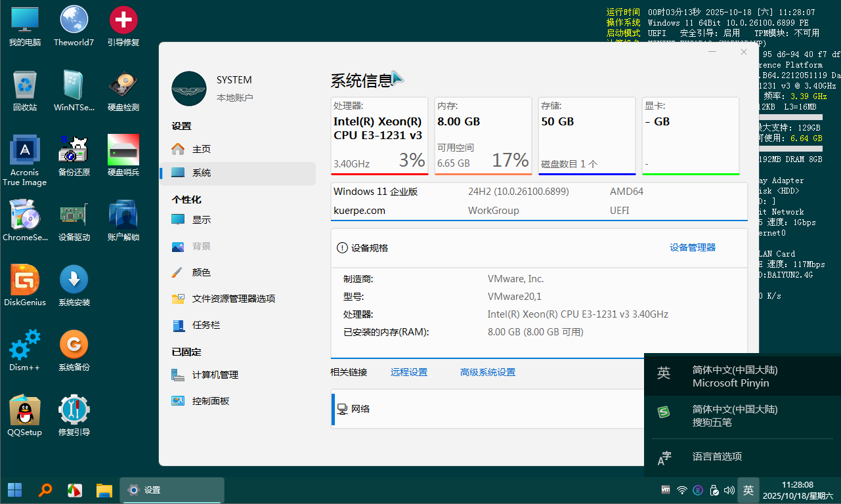Open the 引导修复 desktop icon

click(x=123, y=21)
